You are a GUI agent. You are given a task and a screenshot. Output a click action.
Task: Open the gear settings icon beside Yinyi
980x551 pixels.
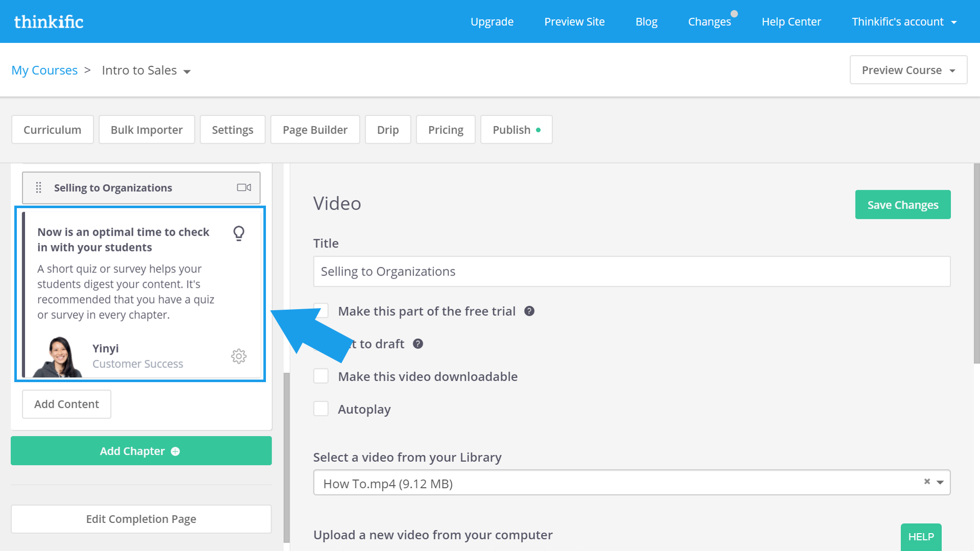click(x=238, y=356)
